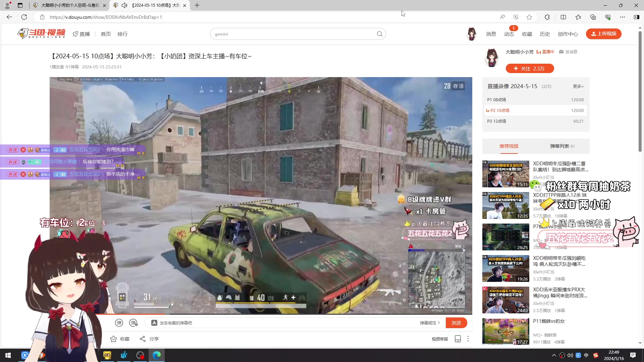Image resolution: width=644 pixels, height=362 pixels.
Task: Open the P11蜘蛛vs豹女 video thumbnail
Action: [506, 331]
